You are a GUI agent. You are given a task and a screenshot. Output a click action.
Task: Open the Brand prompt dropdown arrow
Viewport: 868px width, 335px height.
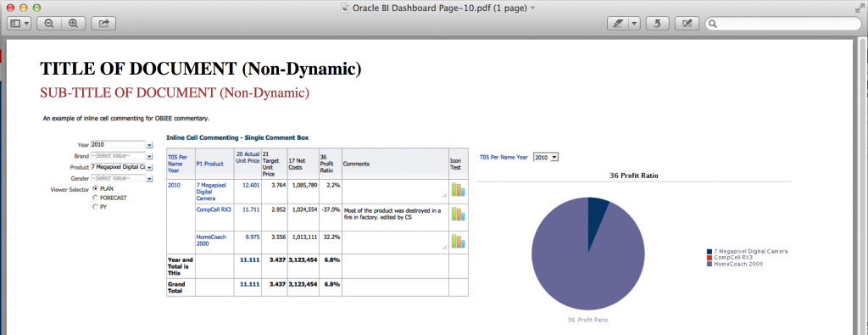click(x=149, y=156)
